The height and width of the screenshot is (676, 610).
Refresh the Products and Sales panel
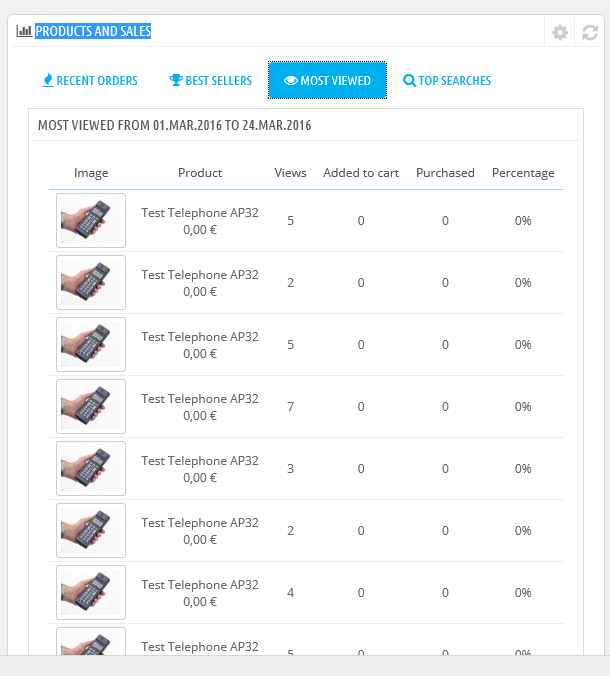click(x=590, y=32)
